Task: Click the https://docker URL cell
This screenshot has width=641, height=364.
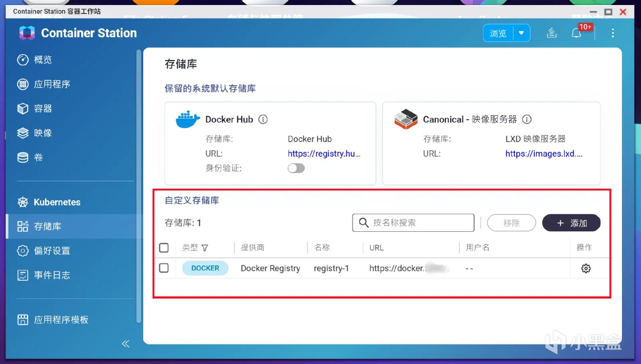Action: (x=409, y=268)
